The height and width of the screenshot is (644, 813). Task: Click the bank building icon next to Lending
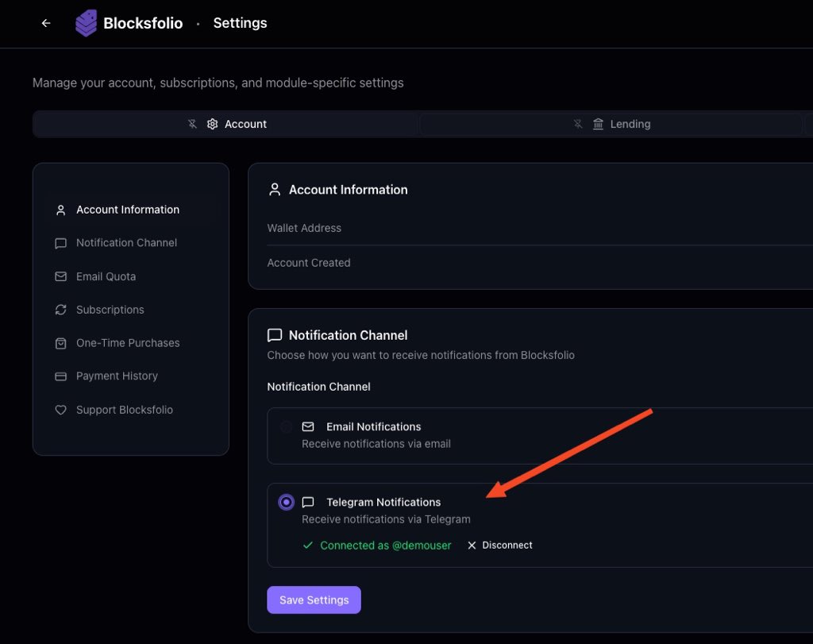599,124
